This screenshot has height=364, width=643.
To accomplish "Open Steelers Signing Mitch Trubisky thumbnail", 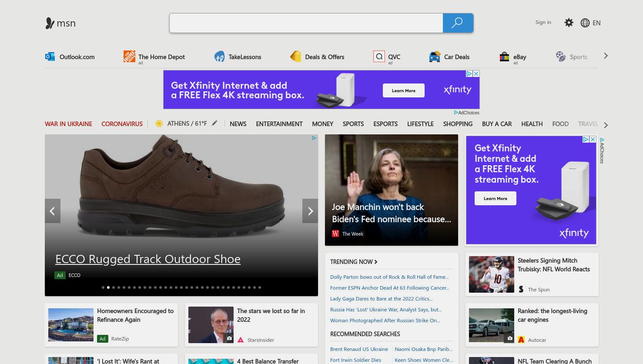I will pos(492,274).
